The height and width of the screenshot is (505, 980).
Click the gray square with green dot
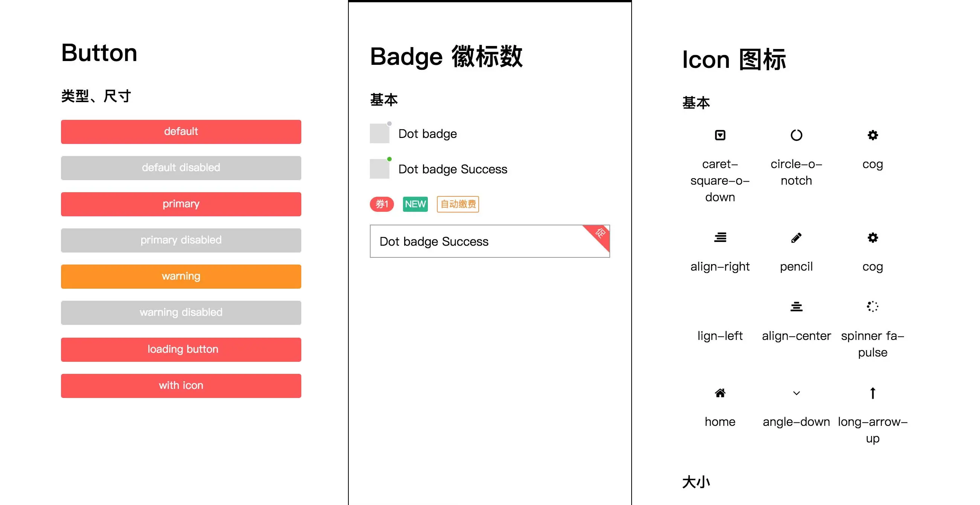click(380, 168)
